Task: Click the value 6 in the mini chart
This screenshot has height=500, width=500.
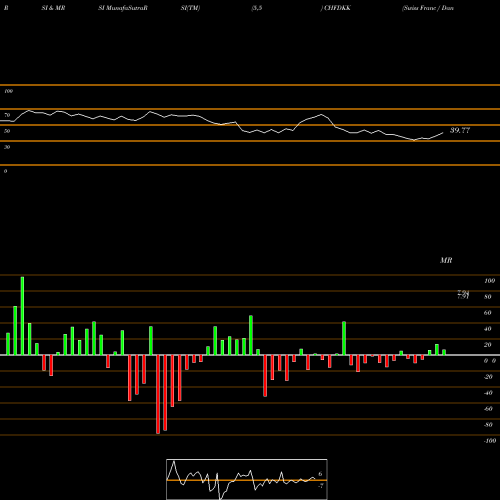Action: point(320,474)
